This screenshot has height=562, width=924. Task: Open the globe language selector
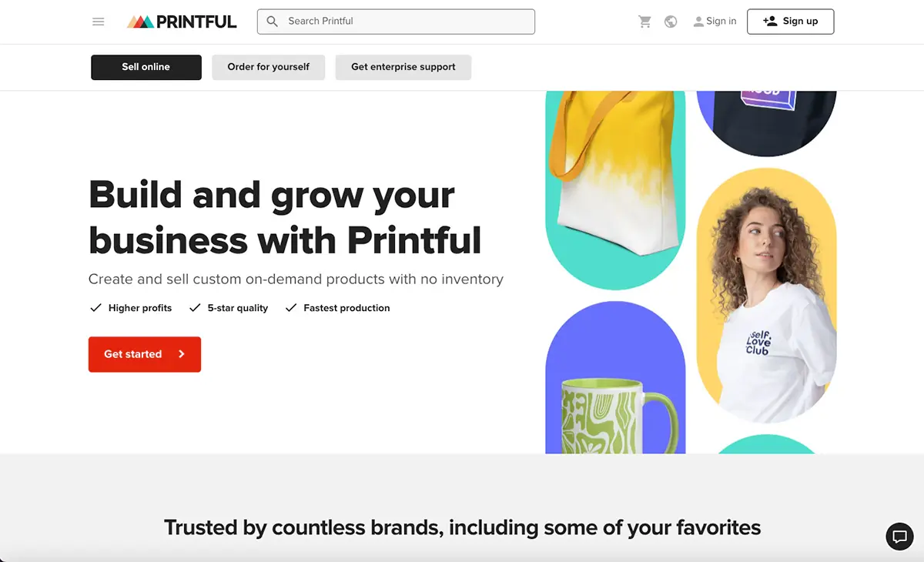pos(671,22)
